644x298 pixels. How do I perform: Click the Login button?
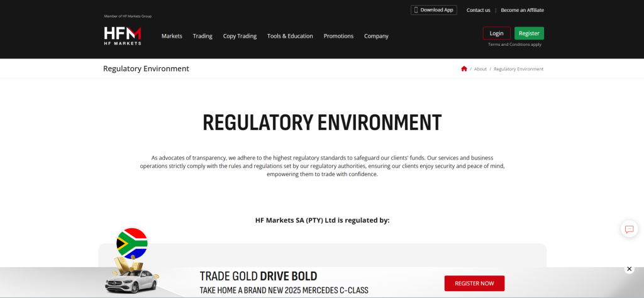tap(496, 33)
